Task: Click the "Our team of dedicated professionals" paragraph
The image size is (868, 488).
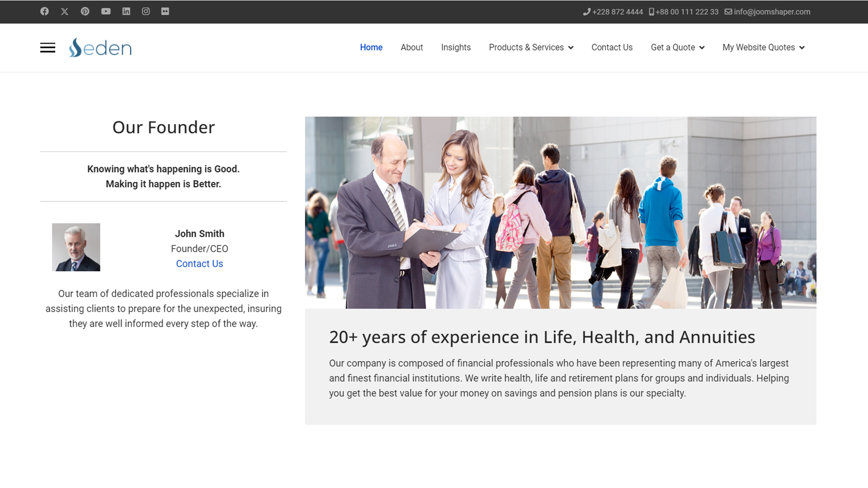Action: pos(164,309)
